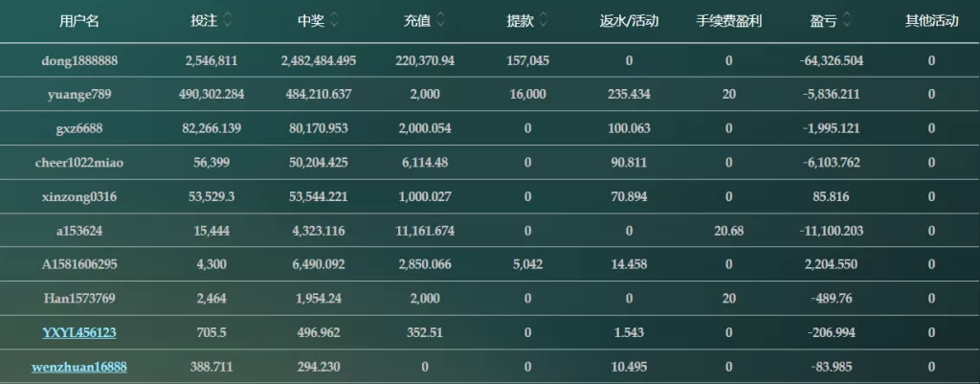Click the -64,326.504 profit-loss value
The width and height of the screenshot is (980, 384).
(x=832, y=60)
